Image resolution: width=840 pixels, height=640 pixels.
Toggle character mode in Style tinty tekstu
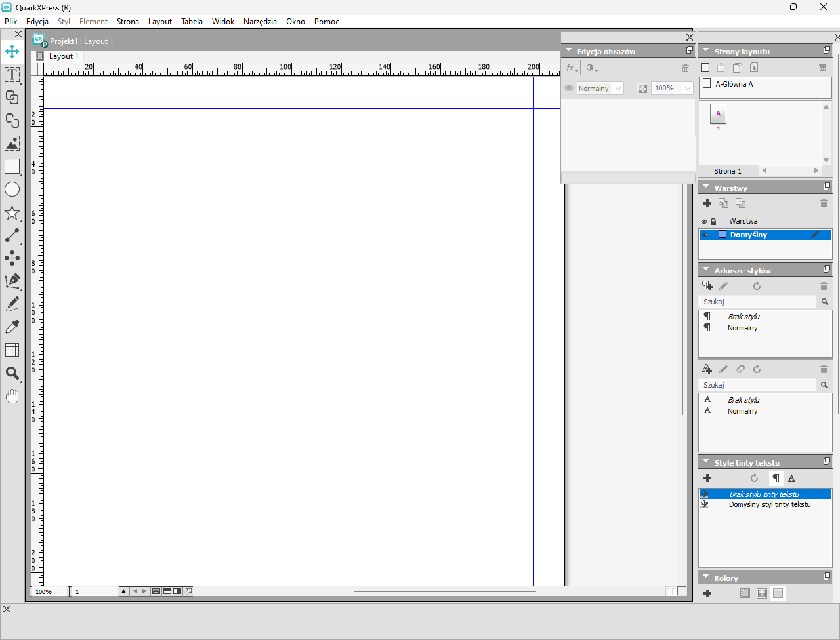pyautogui.click(x=791, y=478)
